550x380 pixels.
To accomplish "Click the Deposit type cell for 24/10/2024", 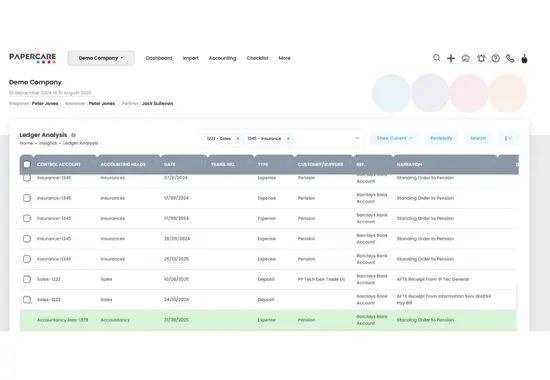I will point(266,300).
